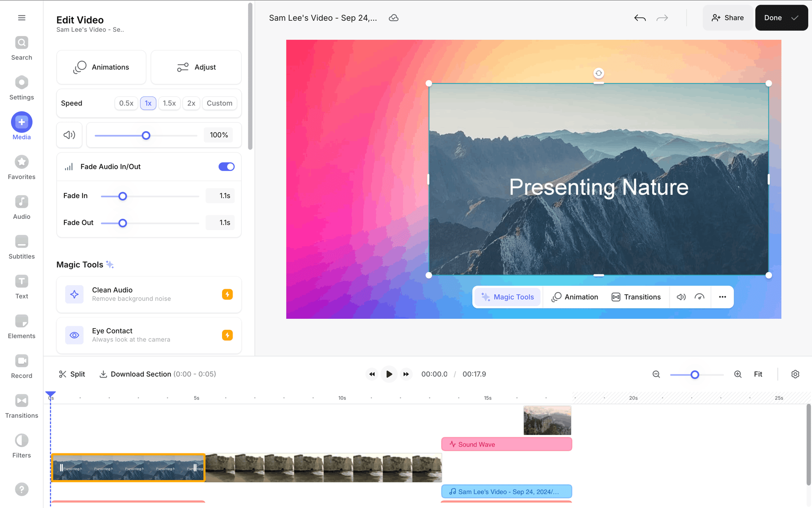Open the Favorites sidebar panel
This screenshot has width=812, height=508.
[22, 168]
